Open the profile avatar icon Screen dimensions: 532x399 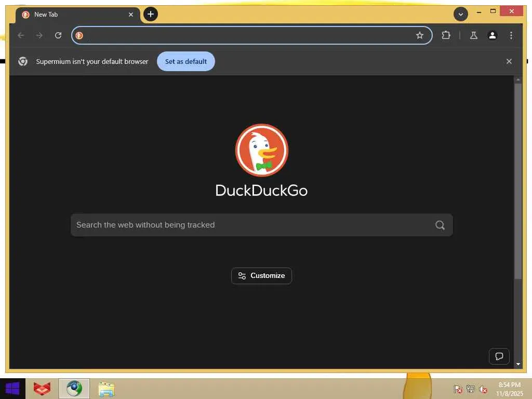pos(493,35)
